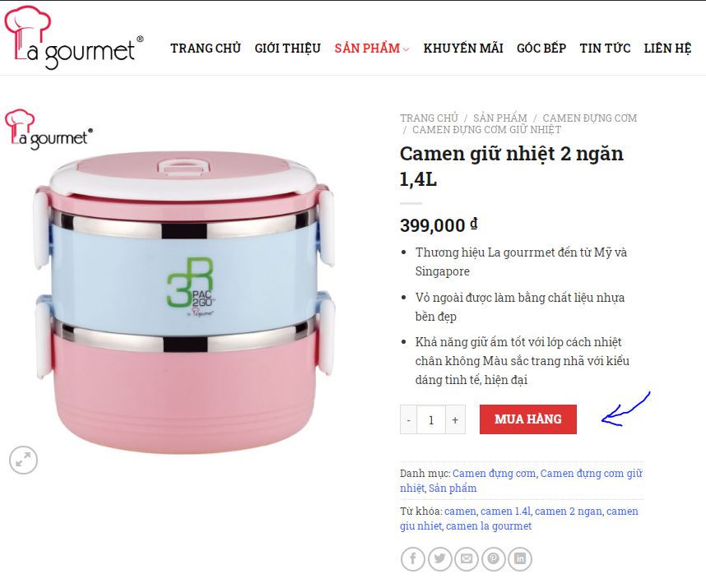The width and height of the screenshot is (706, 588).
Task: Share product on LinkedIn icon
Action: (x=520, y=559)
